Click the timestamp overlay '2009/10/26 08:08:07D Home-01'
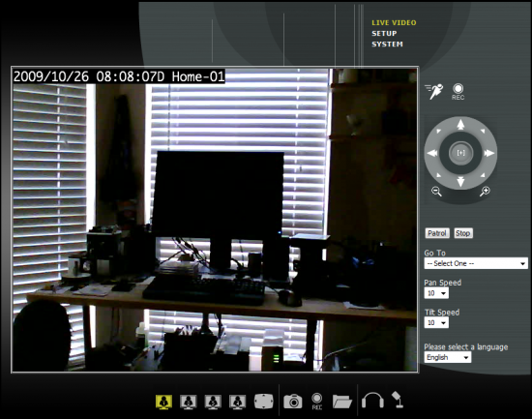The height and width of the screenshot is (419, 532). (x=119, y=76)
